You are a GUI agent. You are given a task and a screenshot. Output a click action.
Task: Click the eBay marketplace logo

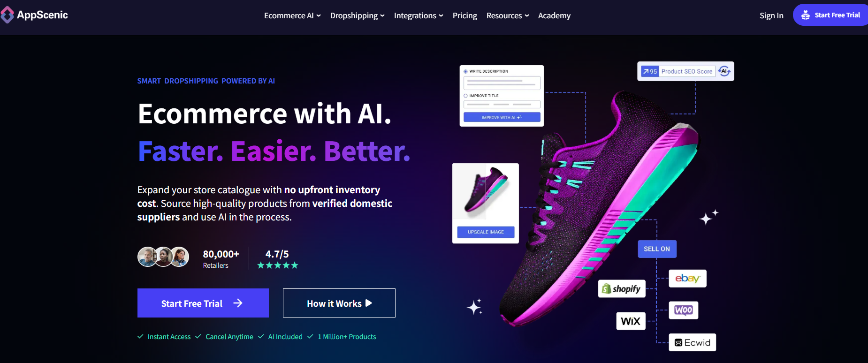click(x=687, y=279)
